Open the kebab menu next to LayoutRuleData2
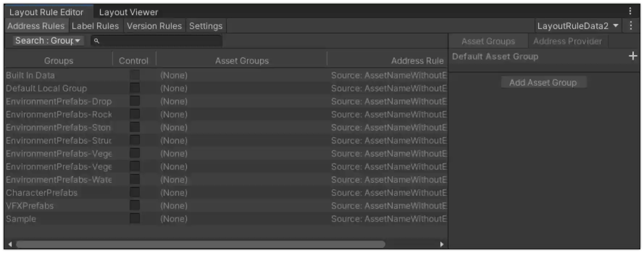 [x=631, y=25]
